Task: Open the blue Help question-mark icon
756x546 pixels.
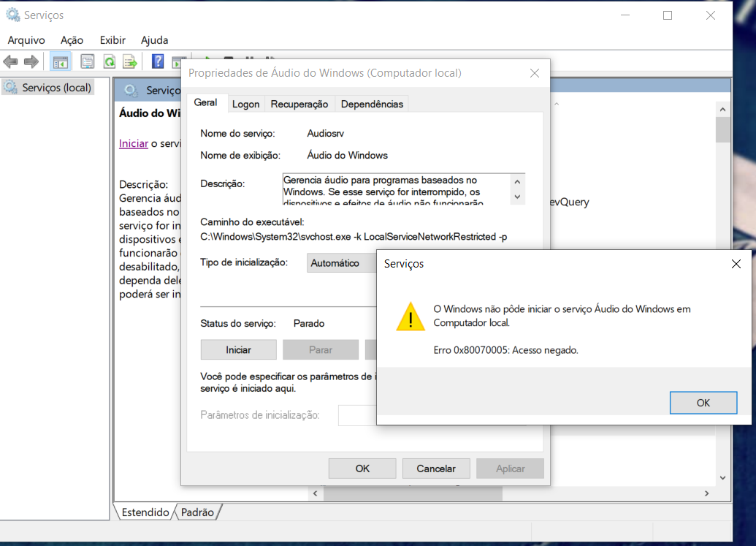Action: click(x=158, y=61)
